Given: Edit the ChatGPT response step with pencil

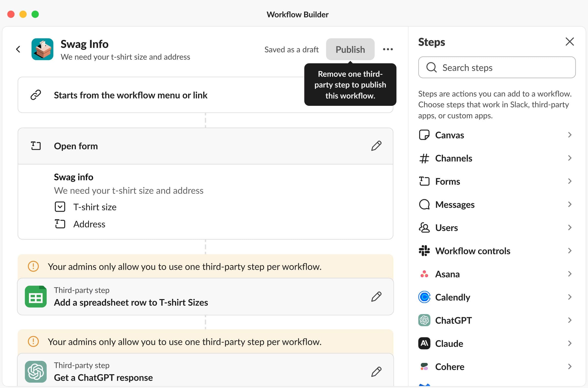Looking at the screenshot, I should point(376,372).
